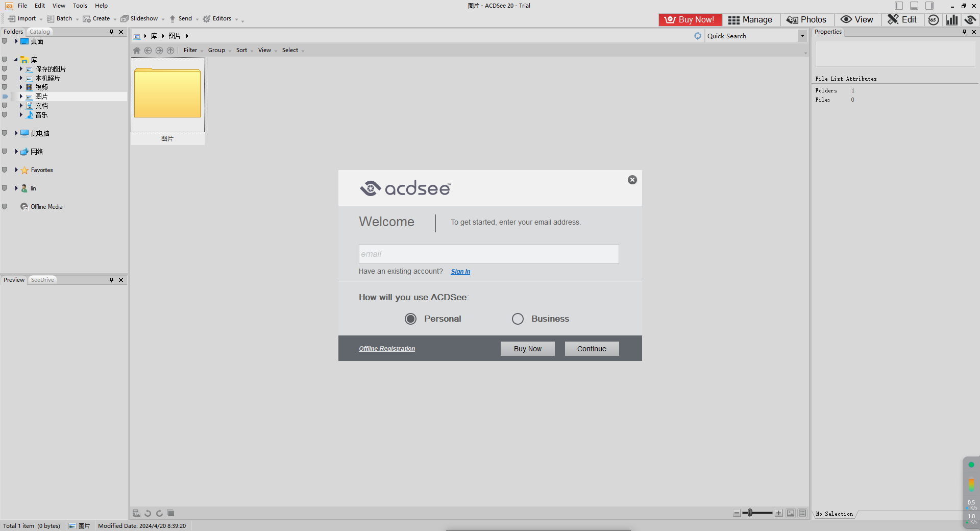Open the File menu
This screenshot has height=531, width=980.
22,6
